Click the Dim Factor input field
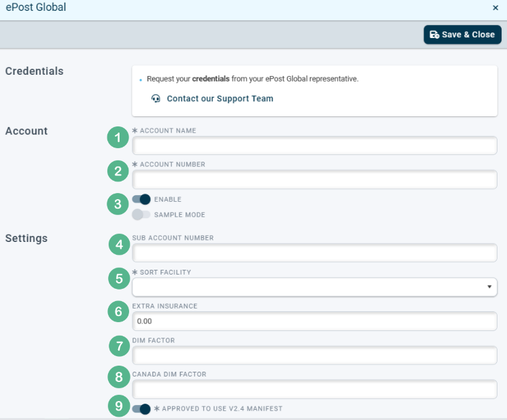 point(315,355)
